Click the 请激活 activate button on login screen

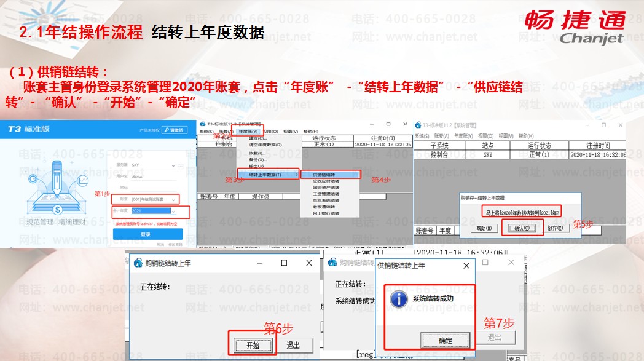175,130
